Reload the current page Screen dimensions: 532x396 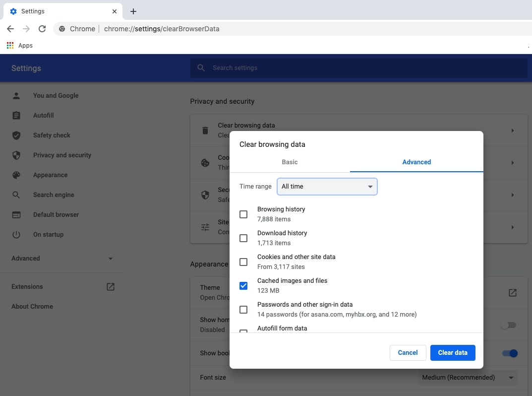[42, 29]
